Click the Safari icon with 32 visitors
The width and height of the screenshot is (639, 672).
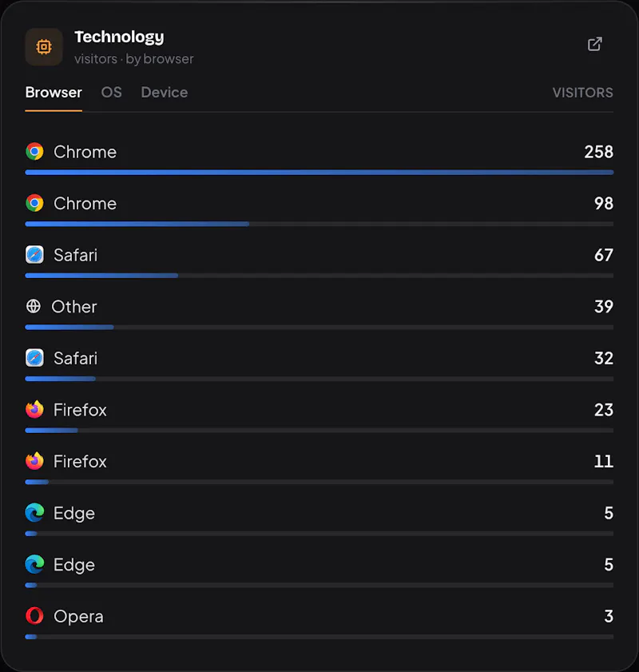(x=34, y=358)
